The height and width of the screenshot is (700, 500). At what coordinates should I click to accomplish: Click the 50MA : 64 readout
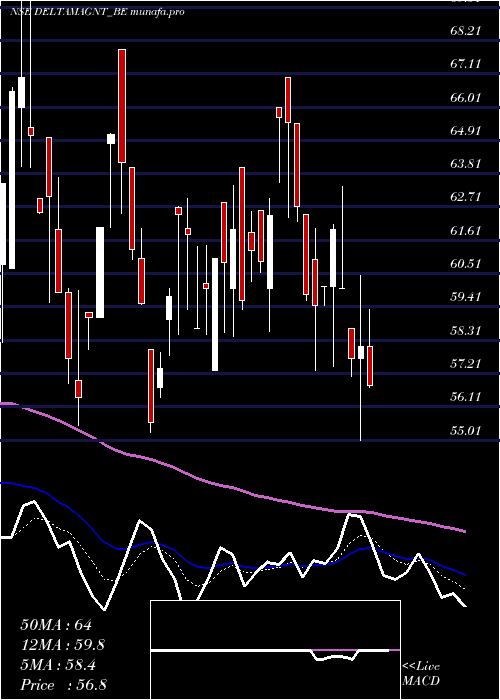tap(56, 625)
